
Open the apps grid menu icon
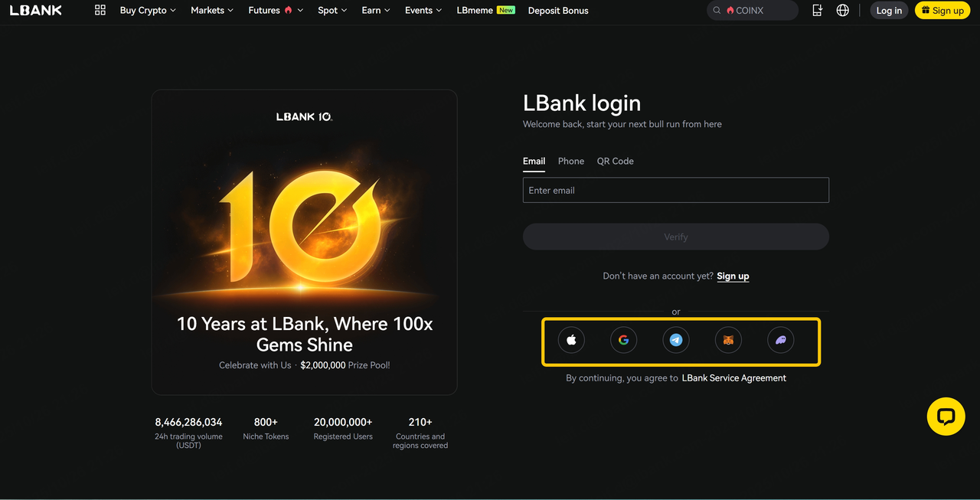point(100,10)
